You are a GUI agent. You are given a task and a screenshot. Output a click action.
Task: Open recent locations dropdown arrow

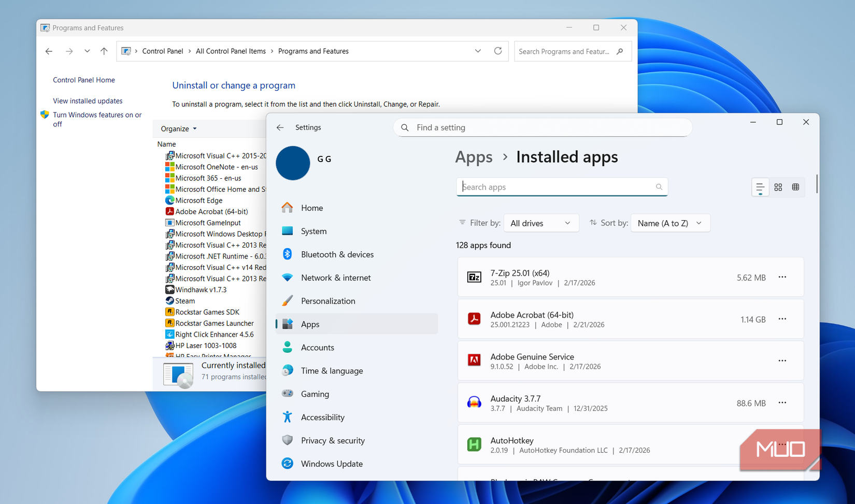87,51
